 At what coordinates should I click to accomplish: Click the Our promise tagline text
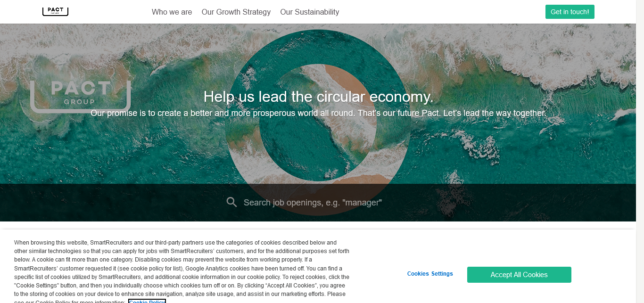[318, 114]
